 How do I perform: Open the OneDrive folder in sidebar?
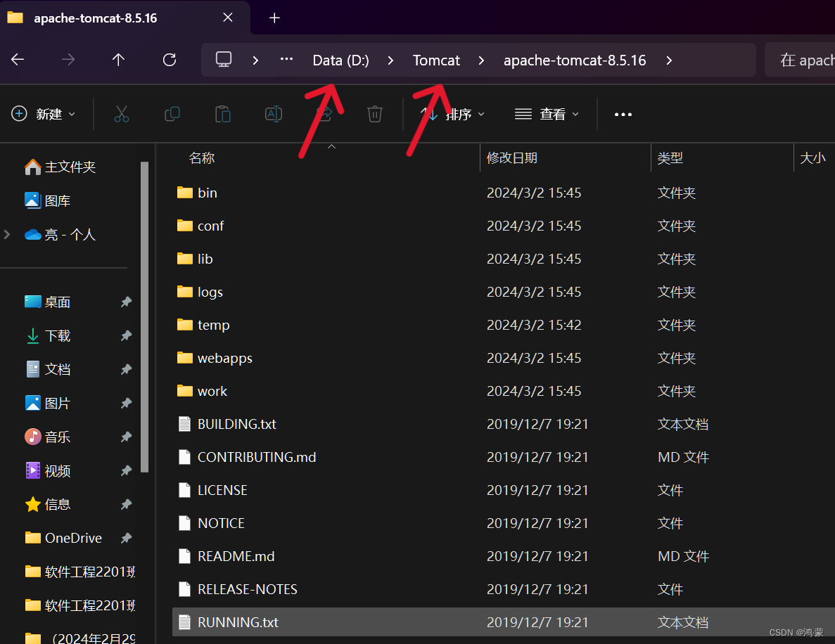point(63,538)
